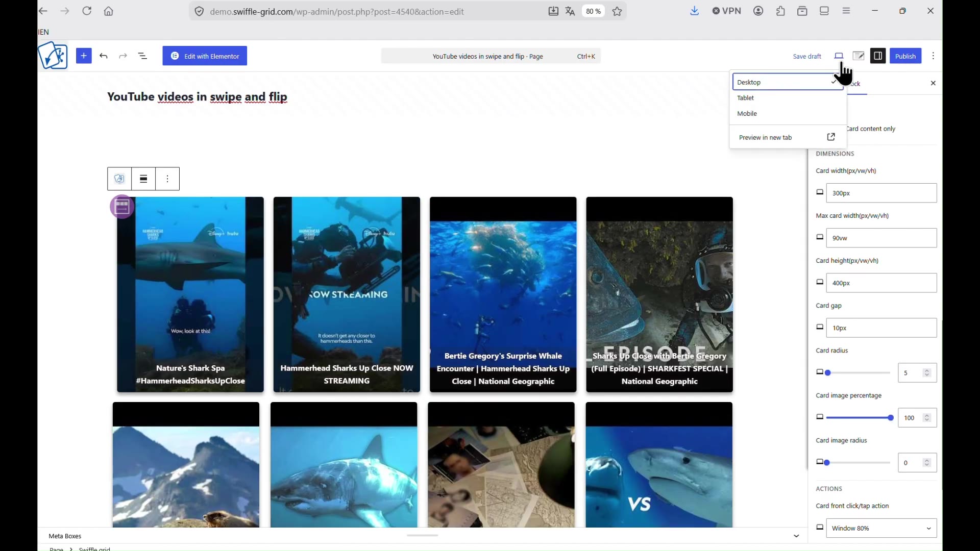Select Tablet preview option

[x=788, y=98]
